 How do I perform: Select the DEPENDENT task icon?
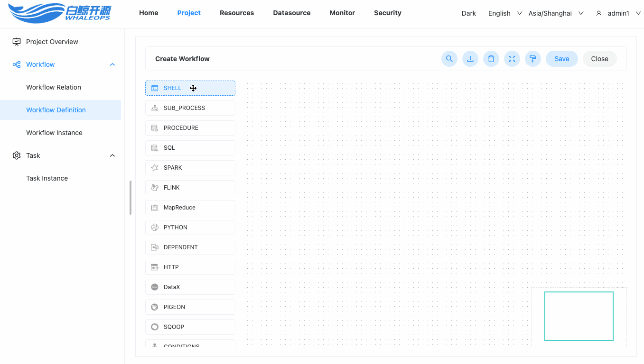point(155,247)
